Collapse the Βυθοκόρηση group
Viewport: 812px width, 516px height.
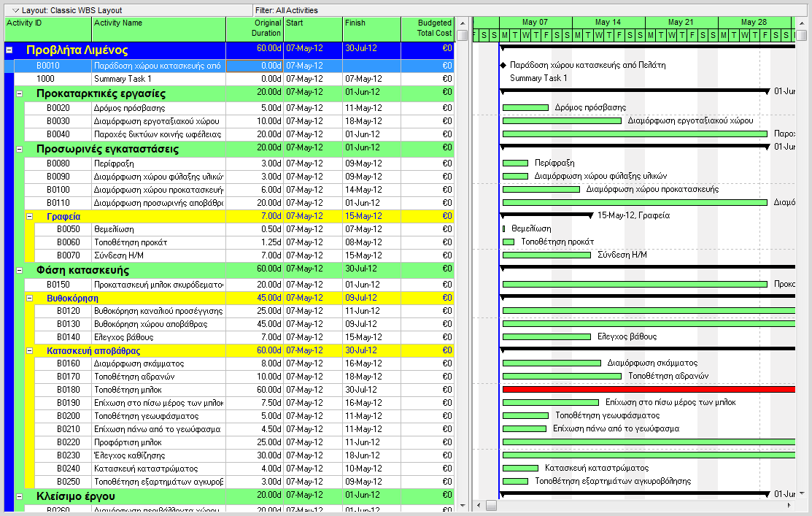point(29,298)
